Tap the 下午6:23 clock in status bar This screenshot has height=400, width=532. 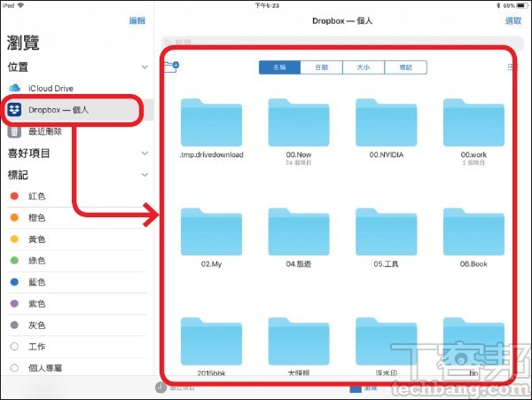pyautogui.click(x=267, y=5)
